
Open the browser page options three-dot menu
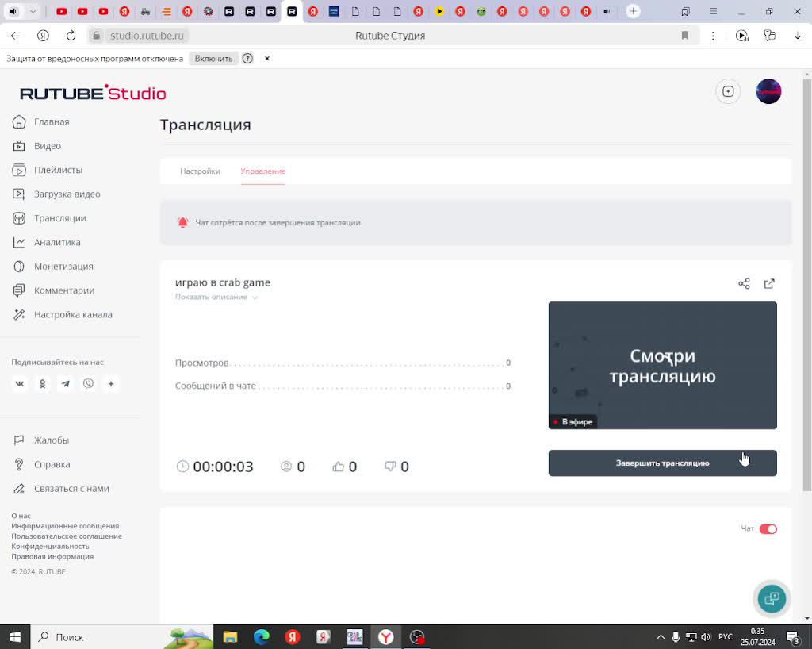tap(713, 36)
